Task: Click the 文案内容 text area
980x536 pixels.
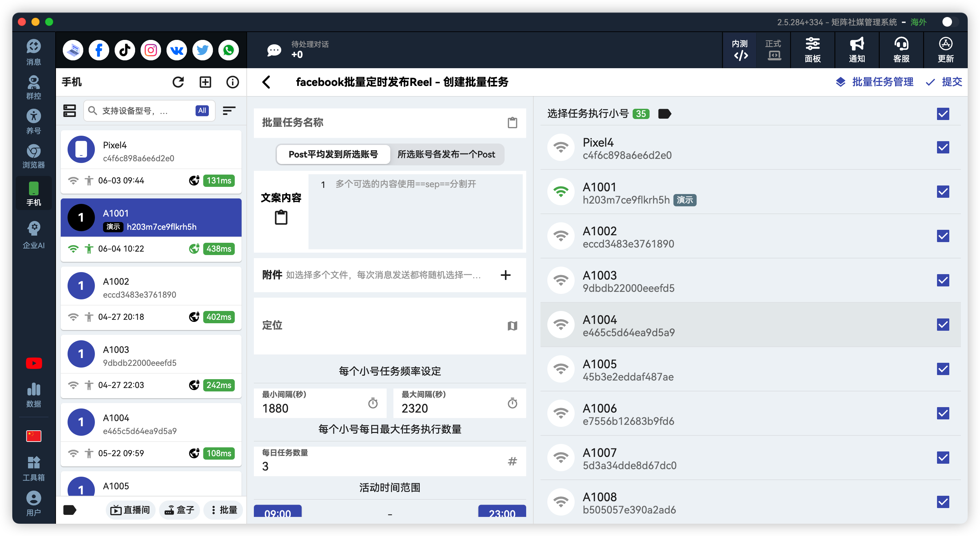Action: (415, 211)
